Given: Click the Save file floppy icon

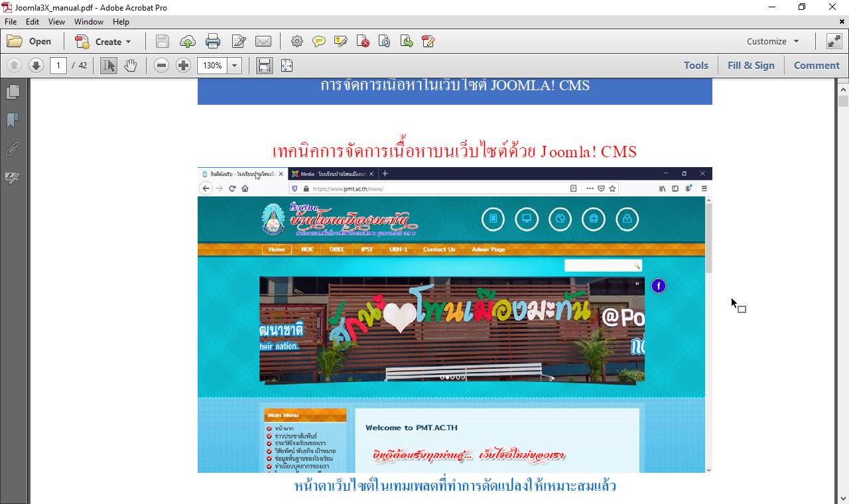Looking at the screenshot, I should coord(163,41).
